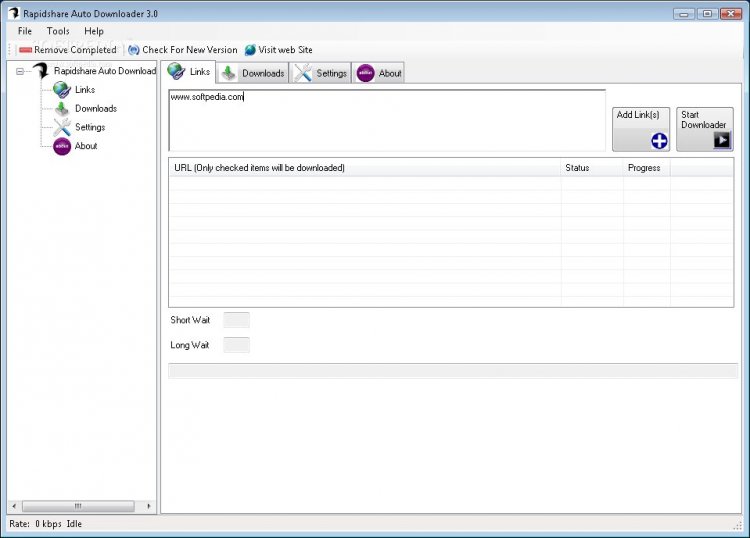
Task: Collapse the Rapidshare Auto Download tree node
Action: pos(20,71)
